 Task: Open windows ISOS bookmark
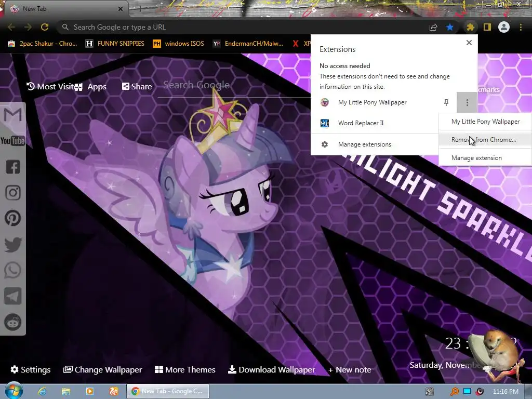point(179,44)
